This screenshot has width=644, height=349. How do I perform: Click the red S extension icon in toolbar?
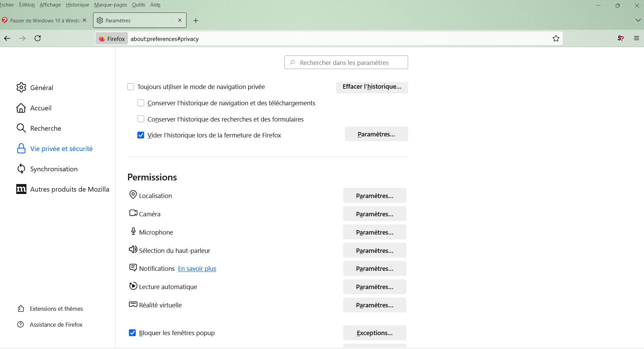pos(620,38)
